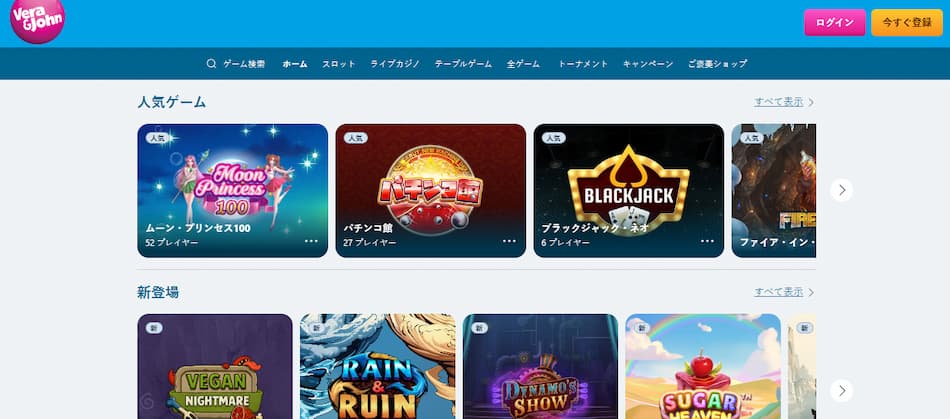Click the ゲーム検索 search field
The image size is (950, 419).
pos(236,64)
